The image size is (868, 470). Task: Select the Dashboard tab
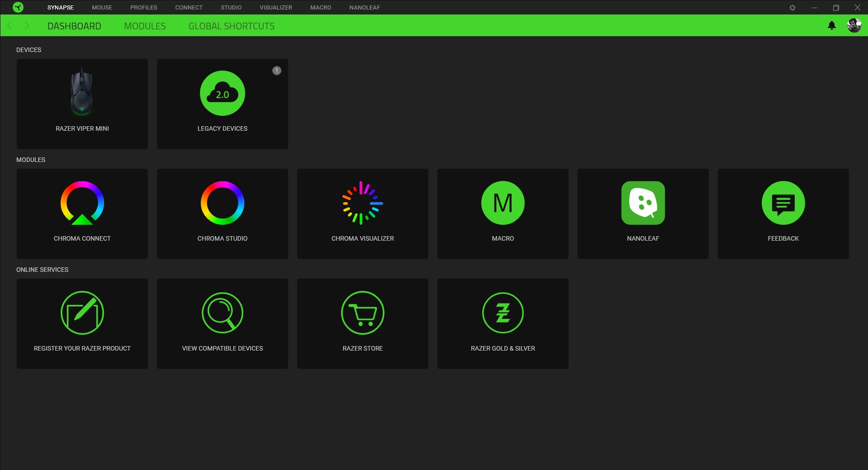74,26
